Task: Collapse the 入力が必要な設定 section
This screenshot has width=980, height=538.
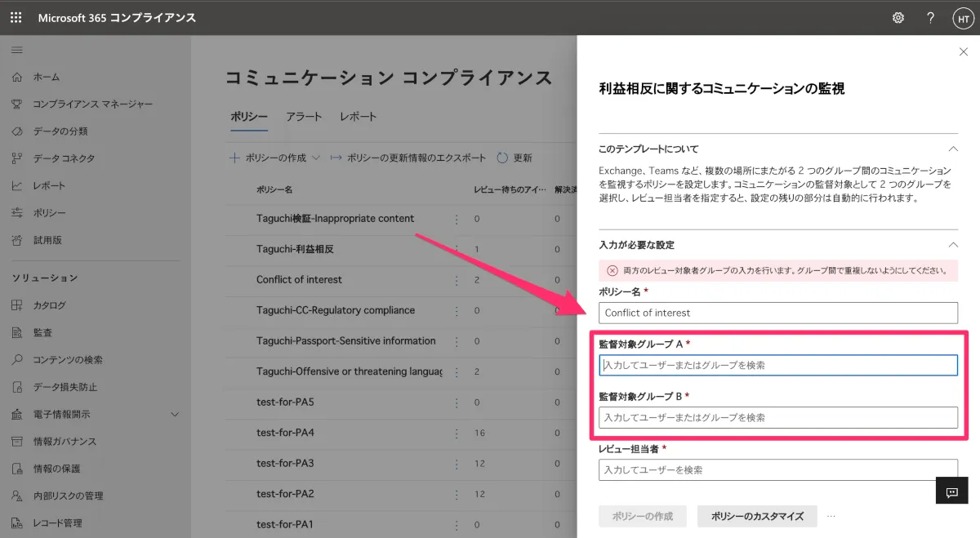Action: (x=952, y=244)
